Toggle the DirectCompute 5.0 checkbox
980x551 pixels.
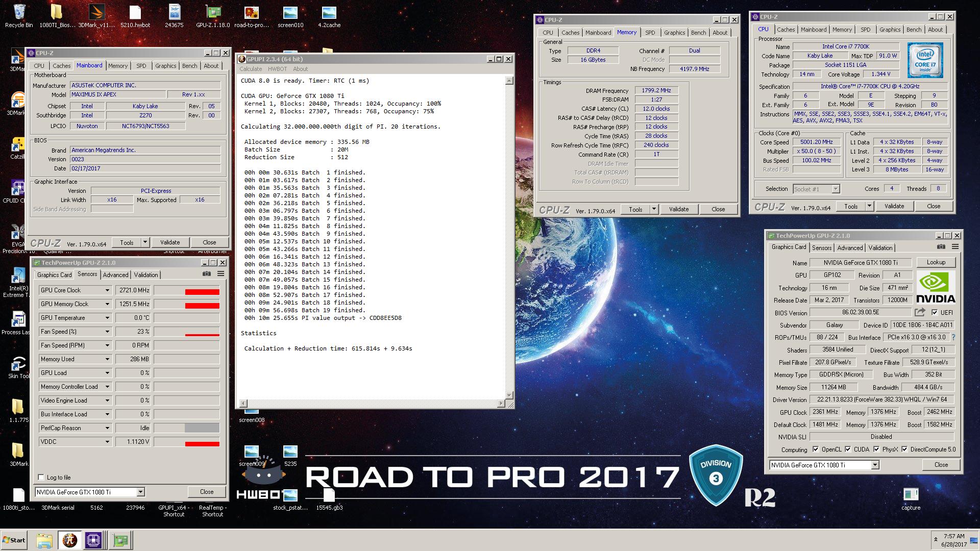[904, 449]
